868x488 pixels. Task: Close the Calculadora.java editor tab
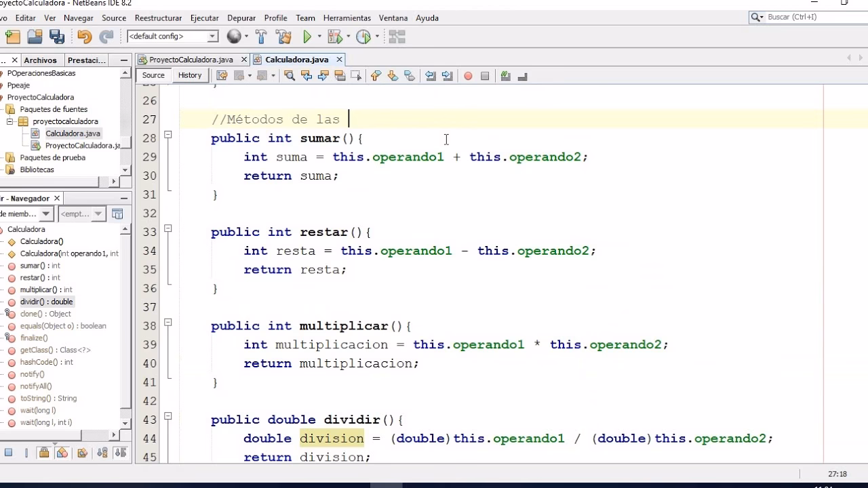[339, 60]
